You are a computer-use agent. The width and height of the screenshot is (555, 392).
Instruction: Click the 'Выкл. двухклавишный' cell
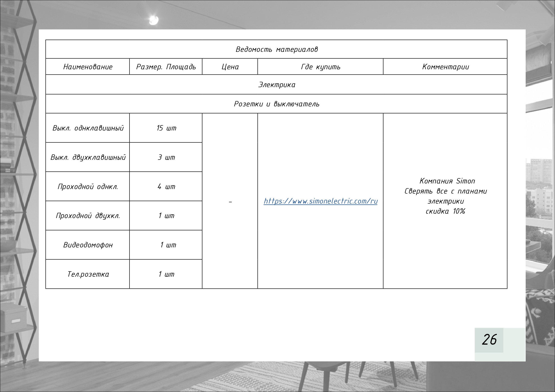[x=88, y=158]
